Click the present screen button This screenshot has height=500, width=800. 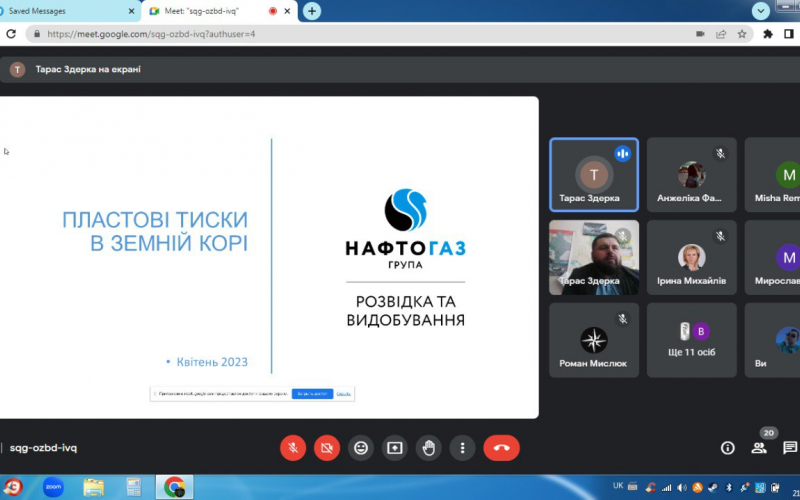click(x=394, y=448)
